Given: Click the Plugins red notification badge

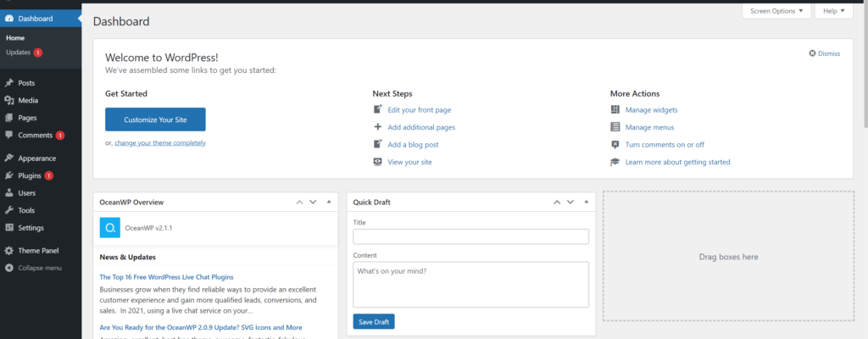Looking at the screenshot, I should [x=48, y=175].
